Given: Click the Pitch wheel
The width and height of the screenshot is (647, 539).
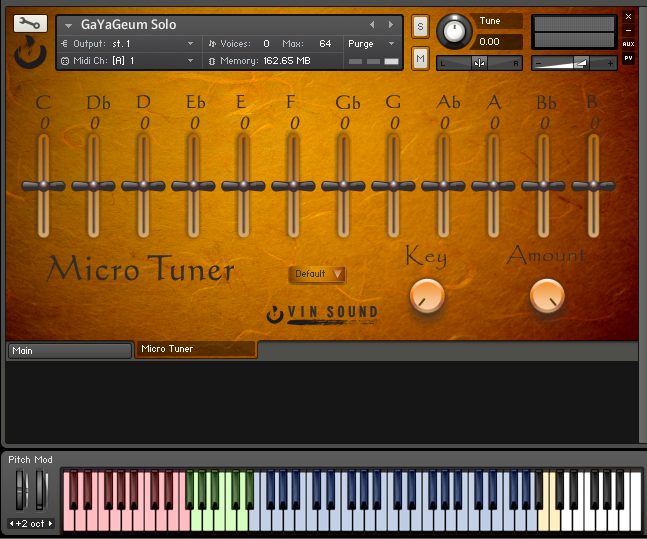Looking at the screenshot, I should [21, 490].
